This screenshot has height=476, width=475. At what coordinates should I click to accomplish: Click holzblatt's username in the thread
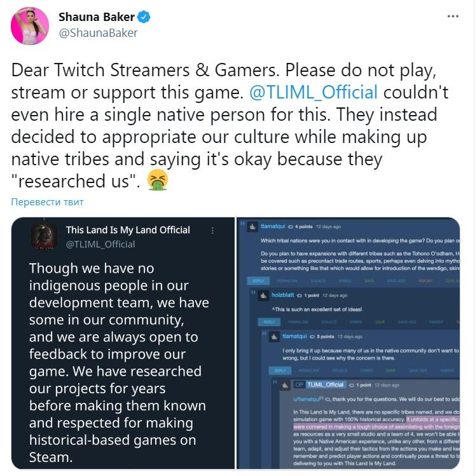click(283, 295)
